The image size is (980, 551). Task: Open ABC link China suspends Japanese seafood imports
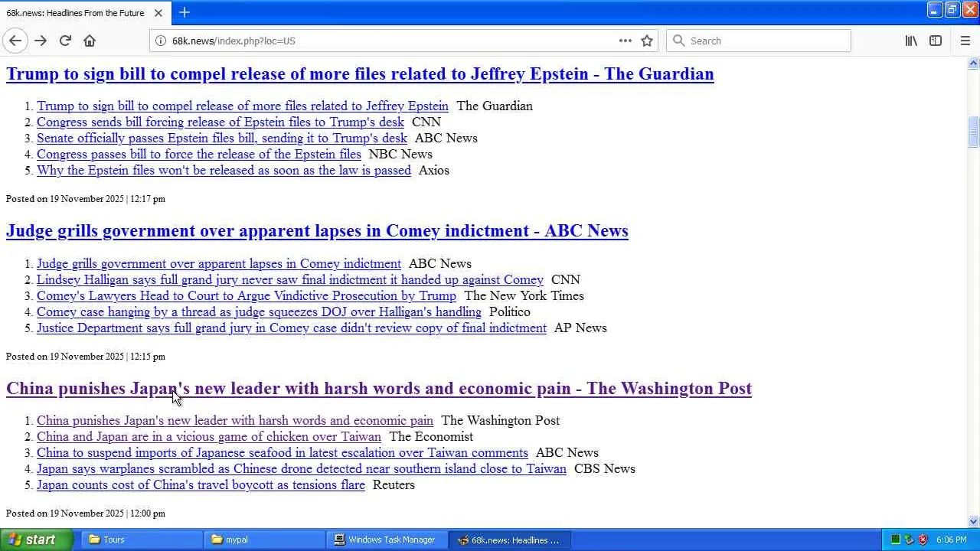(x=283, y=452)
